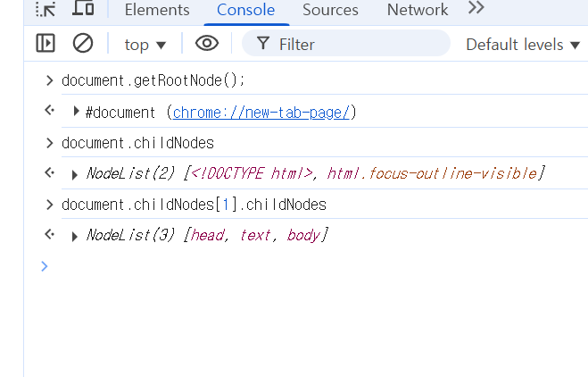The width and height of the screenshot is (588, 377).
Task: Select the Console tab
Action: (x=245, y=10)
